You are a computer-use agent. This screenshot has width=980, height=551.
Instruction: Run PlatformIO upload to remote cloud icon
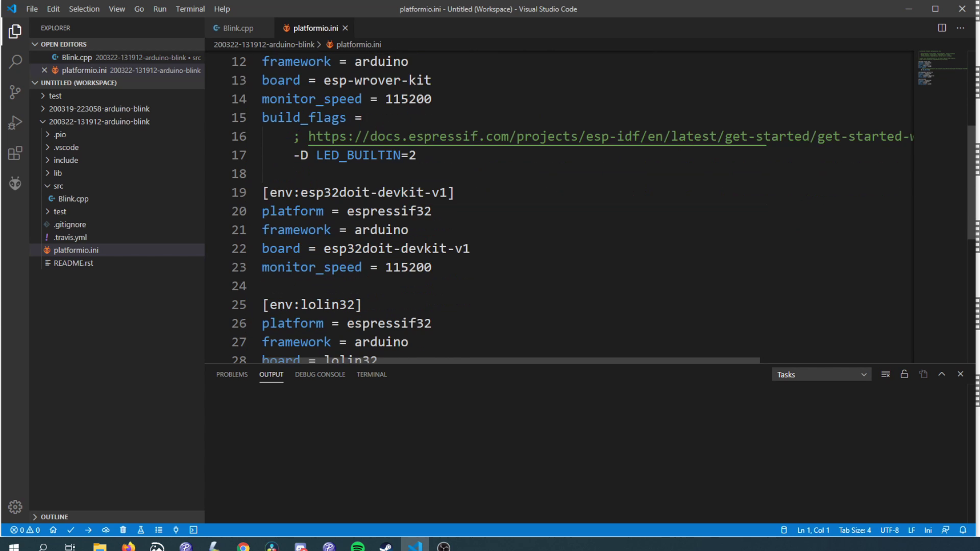coord(106,530)
